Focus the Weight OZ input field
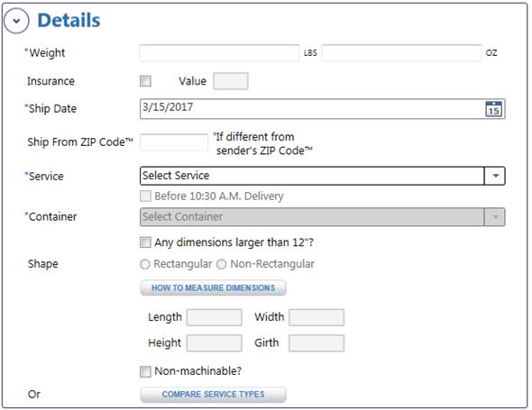The height and width of the screenshot is (410, 532). click(x=401, y=53)
